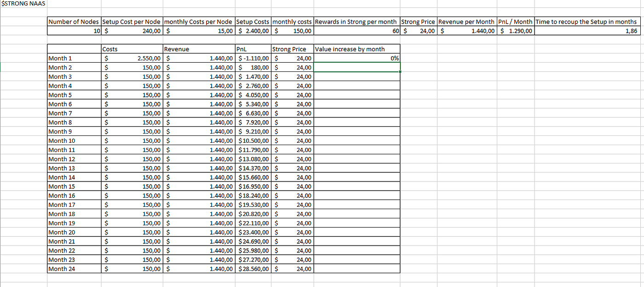Click the 6.630,00 PnL cell
Viewport: 644px width, 287px height.
[x=253, y=113]
